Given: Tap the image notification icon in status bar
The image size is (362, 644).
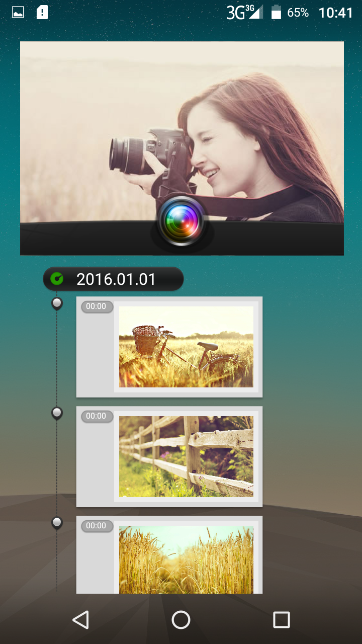Looking at the screenshot, I should tap(18, 13).
